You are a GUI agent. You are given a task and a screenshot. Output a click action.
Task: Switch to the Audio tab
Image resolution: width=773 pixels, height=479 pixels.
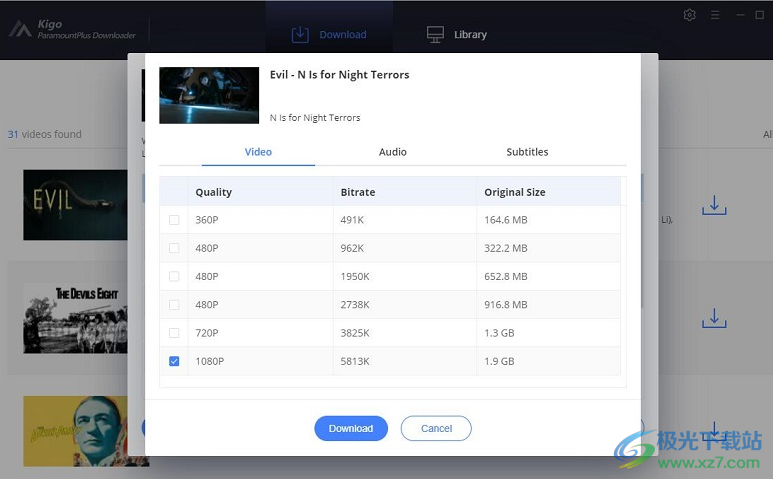tap(392, 152)
